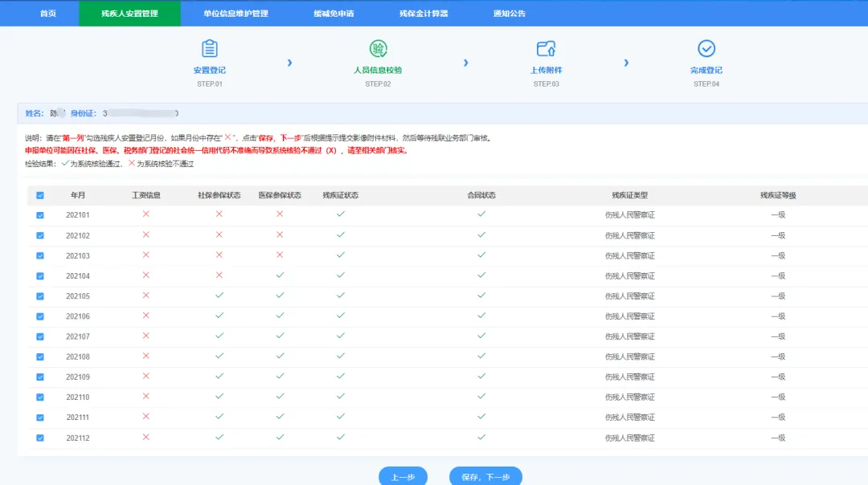Click the 社保参保状态 check icon for 202108
Screen dimensions: 868x485
click(219, 356)
